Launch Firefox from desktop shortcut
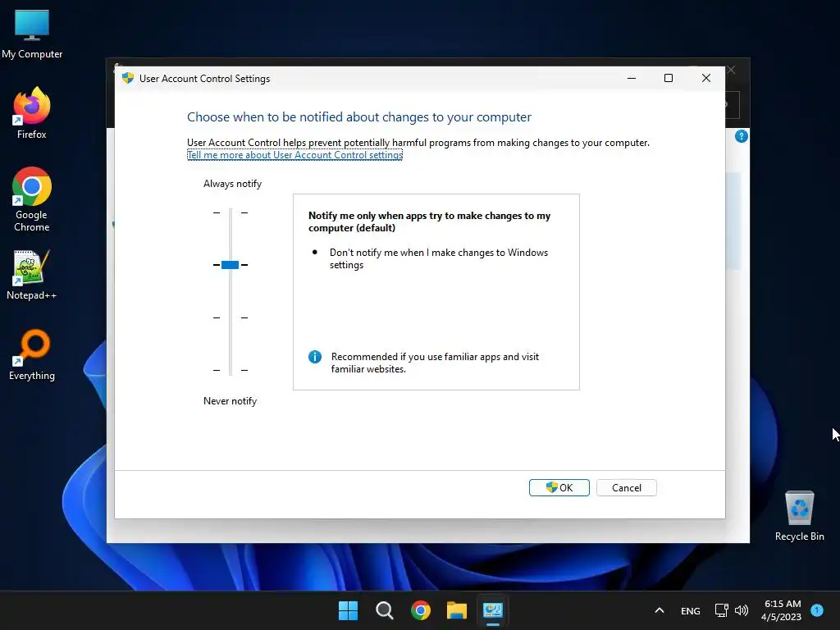The height and width of the screenshot is (630, 840). [32, 113]
